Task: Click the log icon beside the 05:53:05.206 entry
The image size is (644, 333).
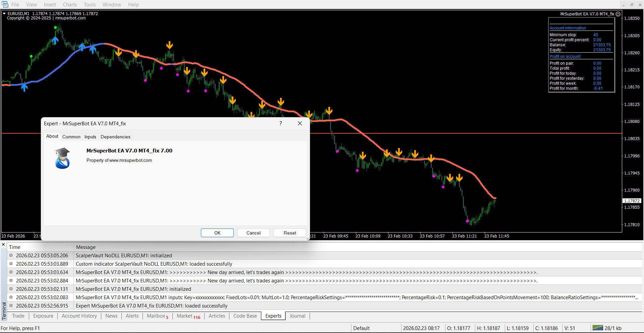Action: tap(11, 255)
